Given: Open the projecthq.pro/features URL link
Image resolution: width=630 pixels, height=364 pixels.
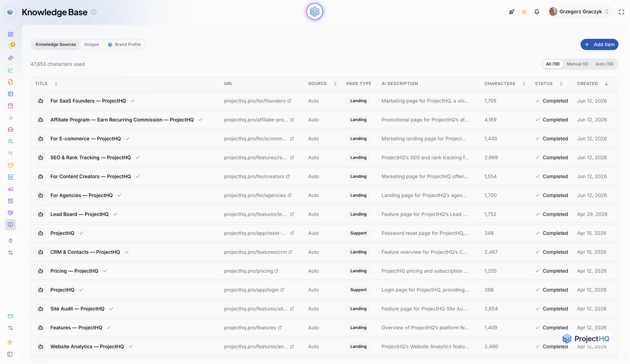Looking at the screenshot, I should pos(253,328).
